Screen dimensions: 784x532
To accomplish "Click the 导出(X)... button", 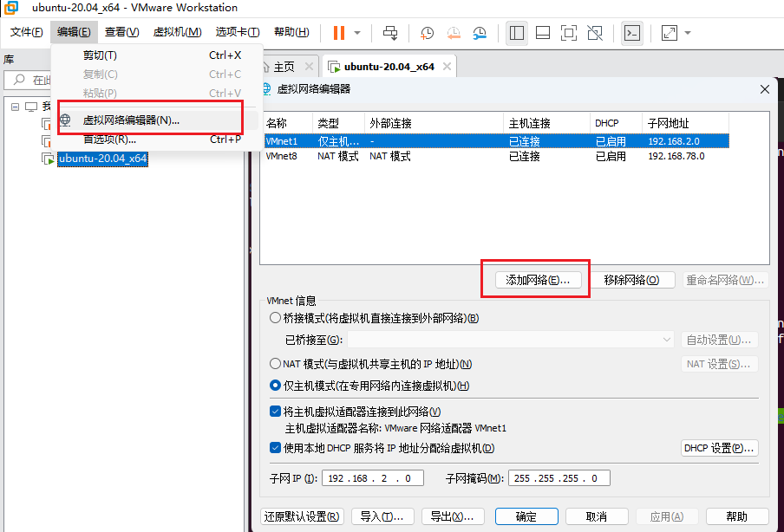I will click(x=453, y=516).
